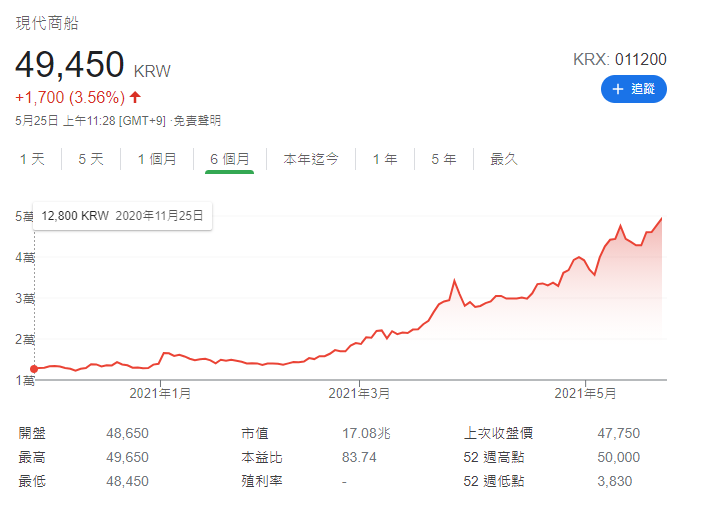Click the 1萬 y-axis label
This screenshot has height=528, width=714.
[x=25, y=381]
